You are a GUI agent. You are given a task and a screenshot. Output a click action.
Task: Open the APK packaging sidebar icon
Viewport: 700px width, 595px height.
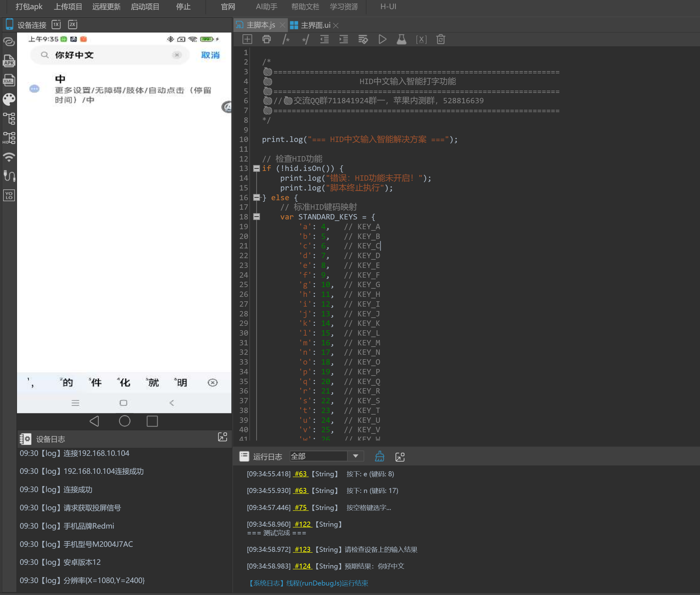tap(9, 61)
